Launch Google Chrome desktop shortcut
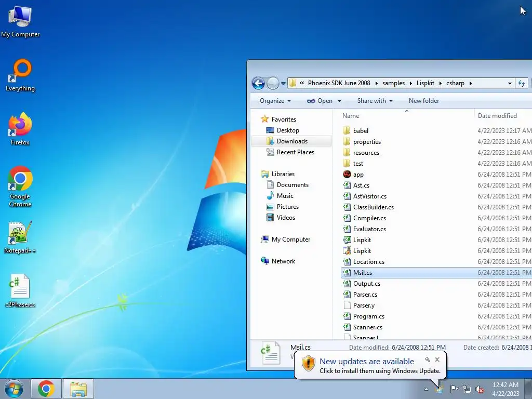The width and height of the screenshot is (532, 399). 20,187
